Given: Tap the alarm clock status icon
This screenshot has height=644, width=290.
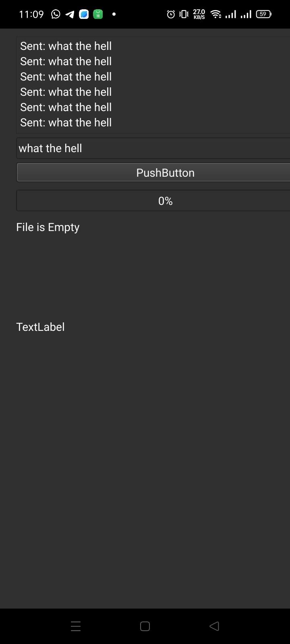Looking at the screenshot, I should [171, 14].
